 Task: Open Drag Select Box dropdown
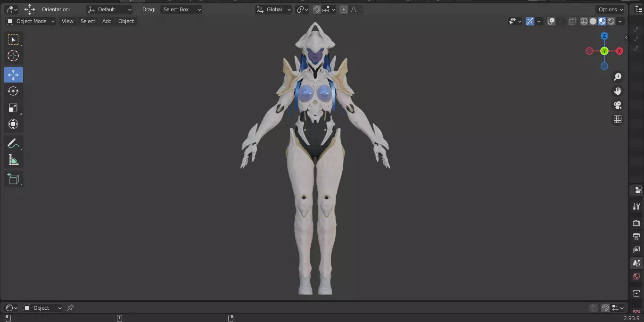[x=182, y=9]
